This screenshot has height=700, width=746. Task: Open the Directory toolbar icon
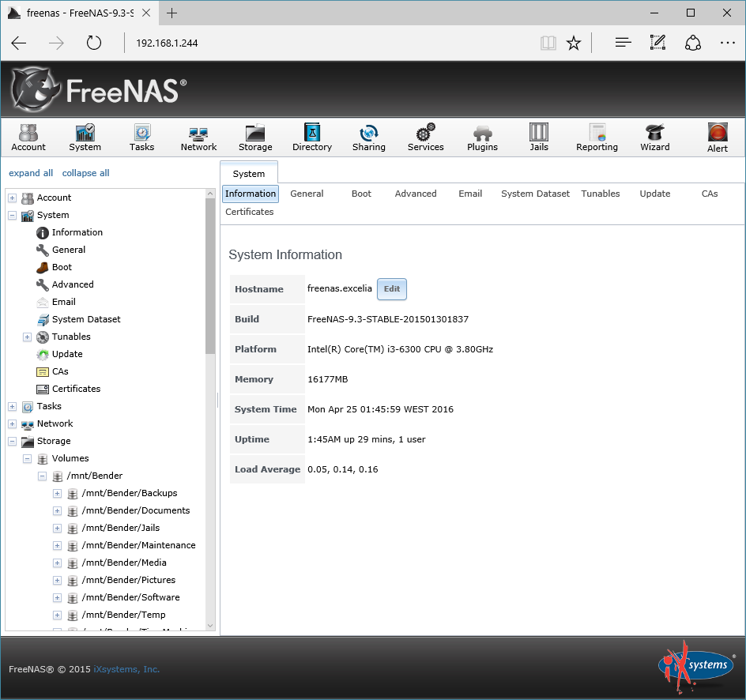click(x=312, y=137)
